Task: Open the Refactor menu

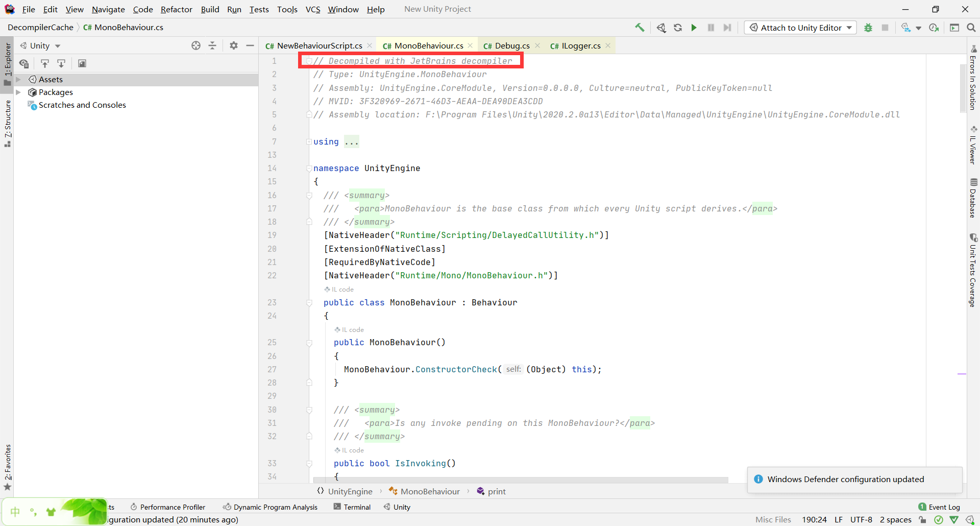Action: coord(176,9)
